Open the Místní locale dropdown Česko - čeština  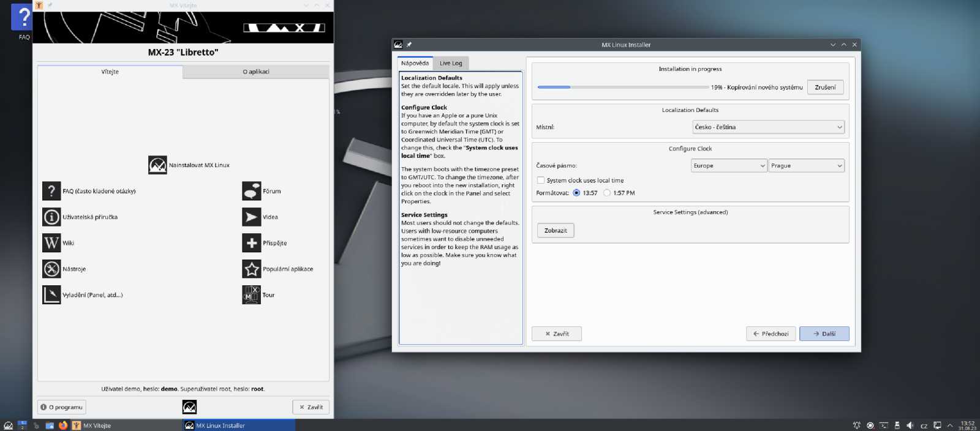click(768, 127)
